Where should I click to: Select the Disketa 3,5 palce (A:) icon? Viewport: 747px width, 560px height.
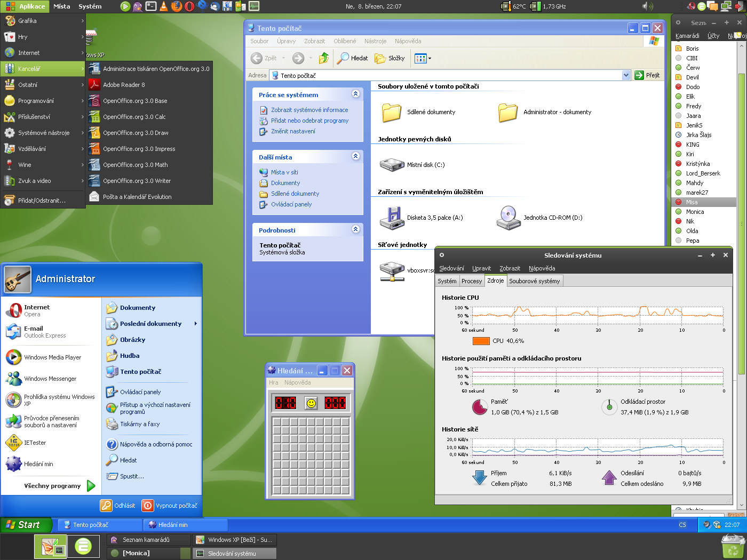click(392, 218)
